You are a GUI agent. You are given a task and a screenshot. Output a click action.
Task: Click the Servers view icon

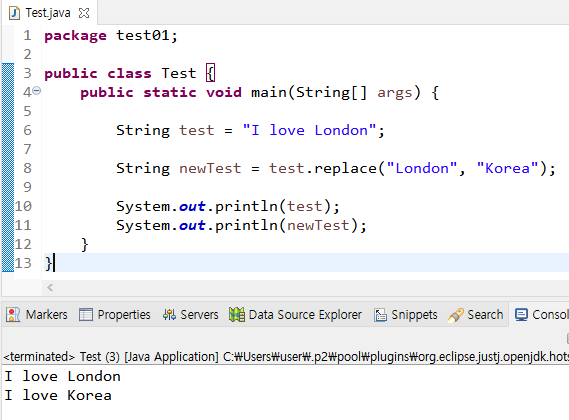(x=169, y=315)
